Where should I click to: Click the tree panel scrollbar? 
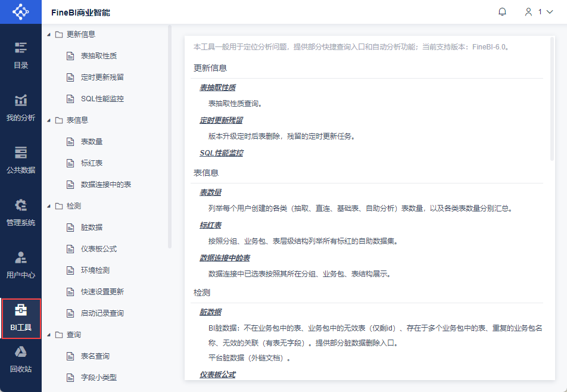pyautogui.click(x=170, y=136)
